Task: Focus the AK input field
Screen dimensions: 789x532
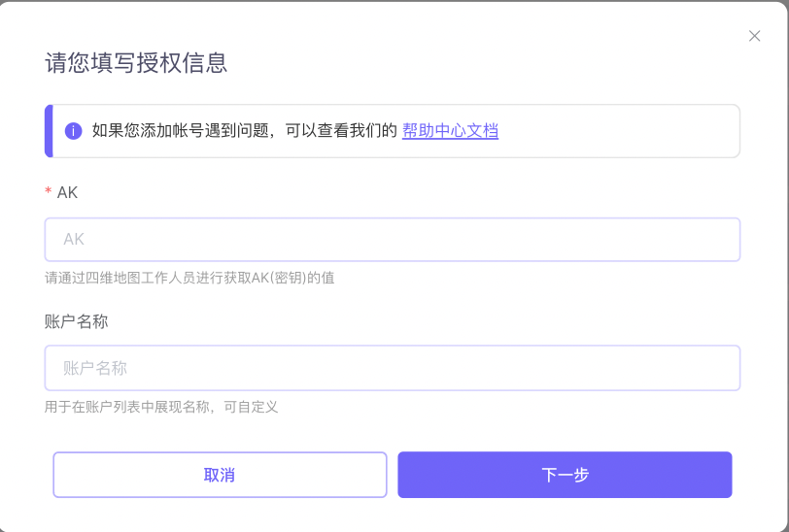Action: coord(393,240)
